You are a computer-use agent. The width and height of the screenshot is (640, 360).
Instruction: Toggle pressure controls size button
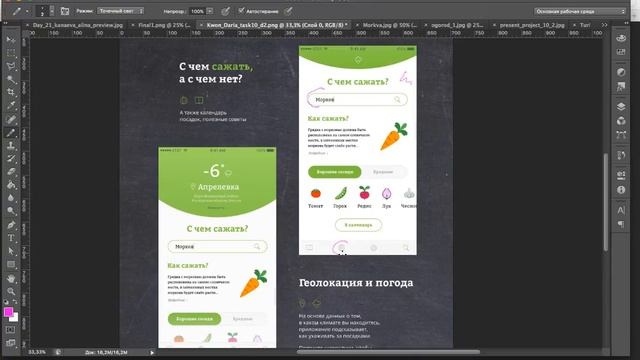point(288,11)
